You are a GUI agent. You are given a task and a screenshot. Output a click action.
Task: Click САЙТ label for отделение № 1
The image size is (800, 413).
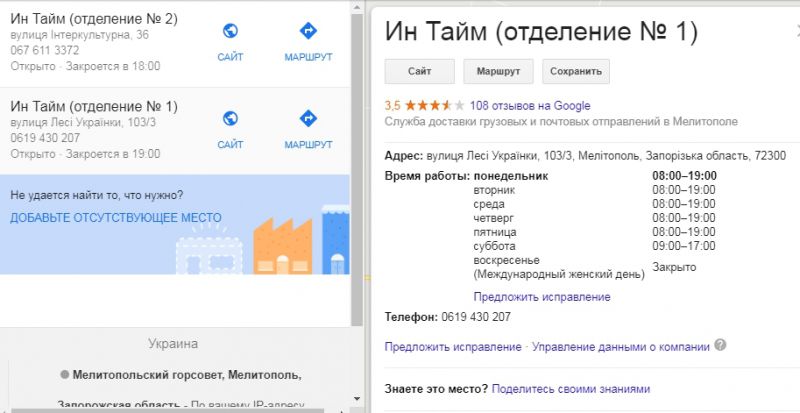click(230, 145)
